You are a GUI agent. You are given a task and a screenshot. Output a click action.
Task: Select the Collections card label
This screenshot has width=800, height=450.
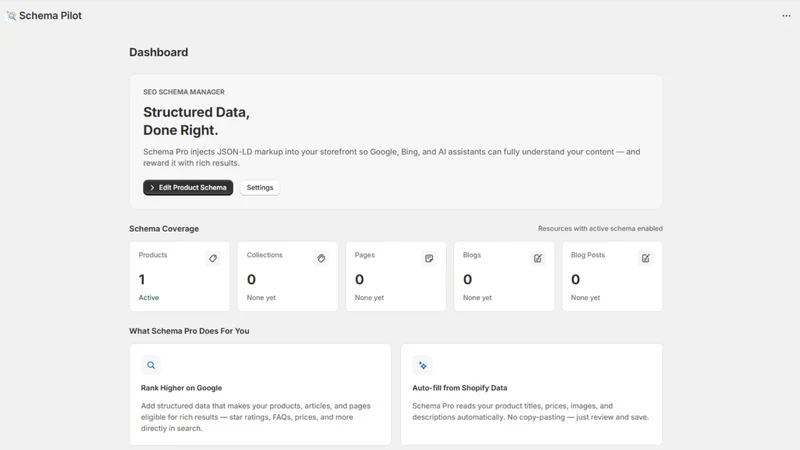pyautogui.click(x=264, y=255)
